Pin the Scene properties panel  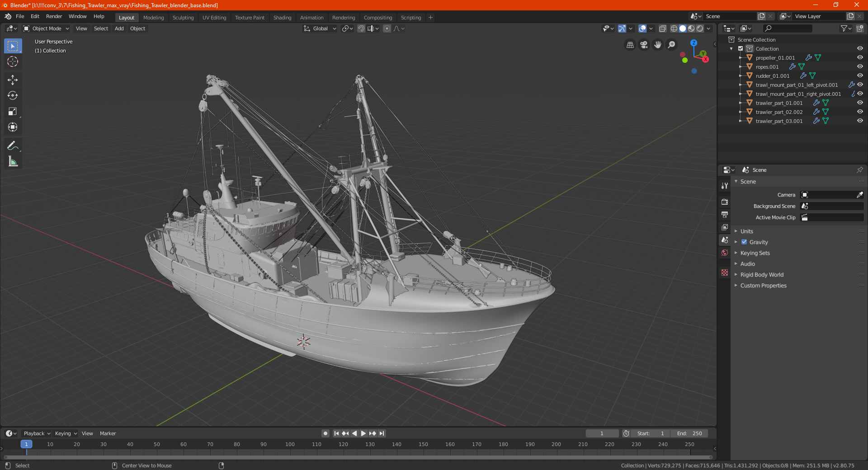(859, 170)
